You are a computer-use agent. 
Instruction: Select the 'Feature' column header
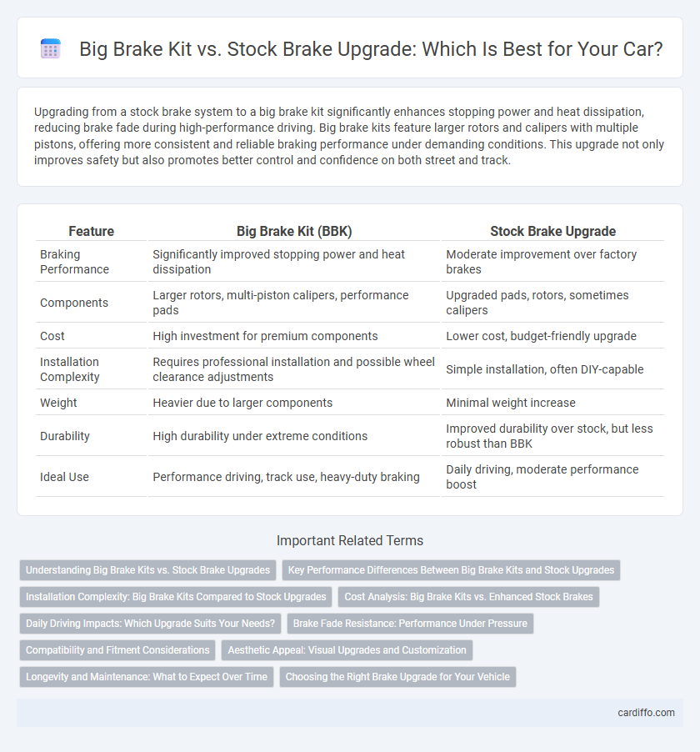coord(91,231)
